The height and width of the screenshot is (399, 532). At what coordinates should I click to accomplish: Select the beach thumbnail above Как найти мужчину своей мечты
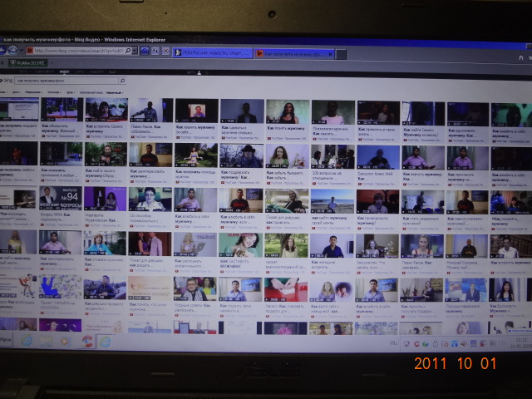(x=332, y=201)
